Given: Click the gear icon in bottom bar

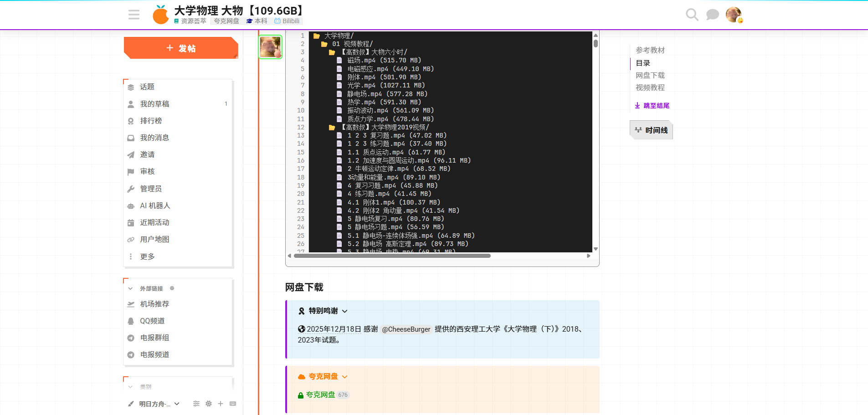Looking at the screenshot, I should click(209, 404).
